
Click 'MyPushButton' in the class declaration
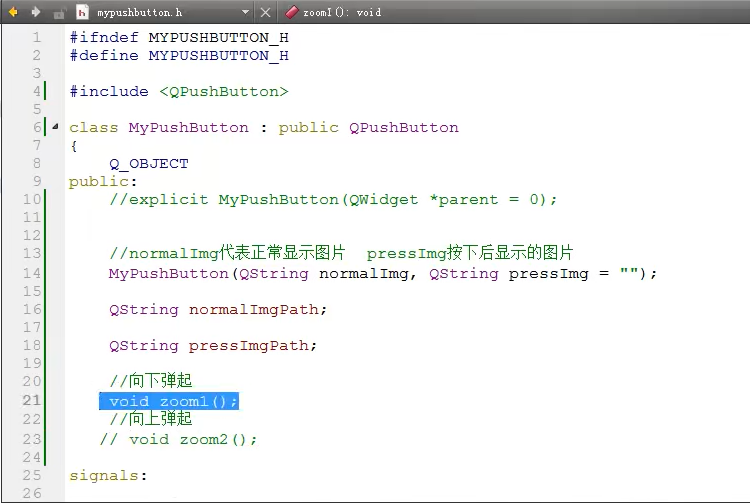(x=188, y=128)
